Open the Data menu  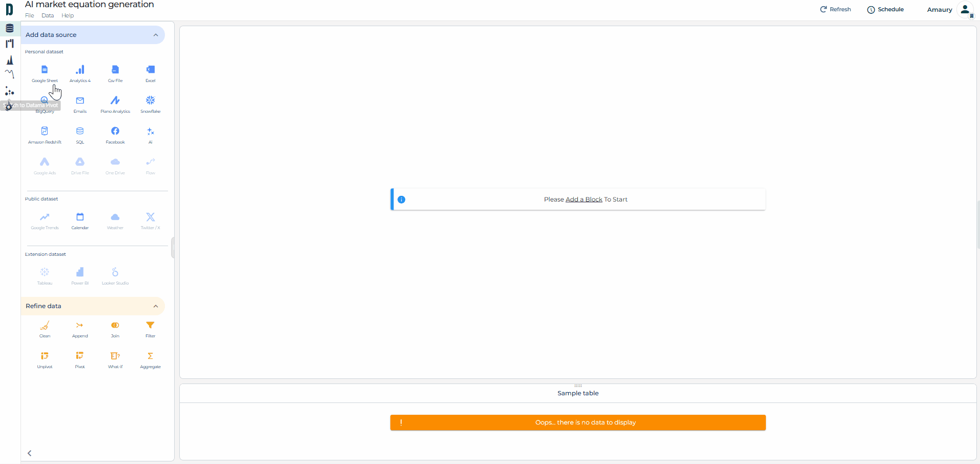(48, 15)
